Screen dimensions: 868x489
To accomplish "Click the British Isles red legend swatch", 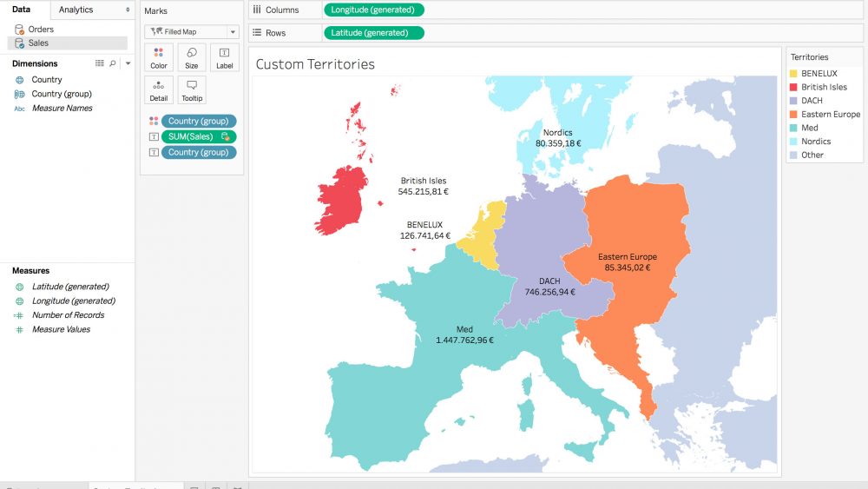I will coord(793,87).
